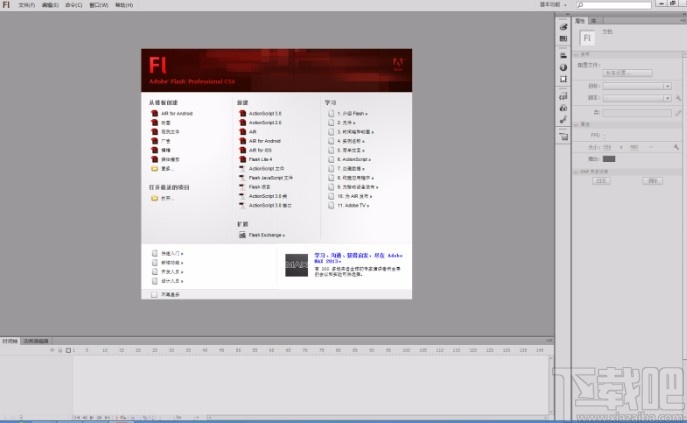Open the 基本功能 workspace dropdown

point(553,5)
